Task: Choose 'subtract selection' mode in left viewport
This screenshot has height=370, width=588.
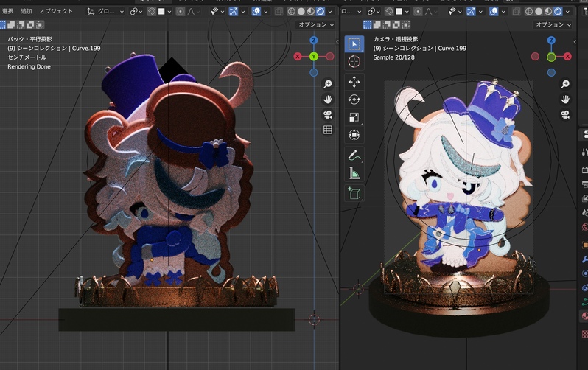Action: [x=21, y=25]
